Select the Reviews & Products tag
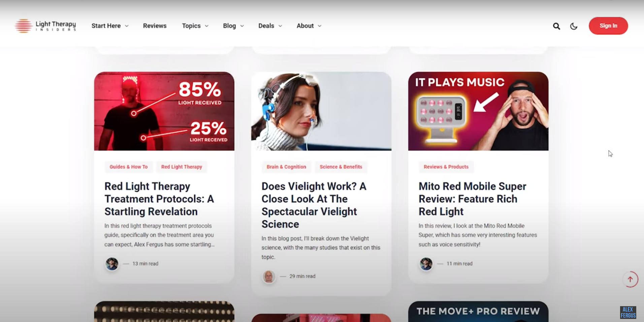 pos(446,167)
